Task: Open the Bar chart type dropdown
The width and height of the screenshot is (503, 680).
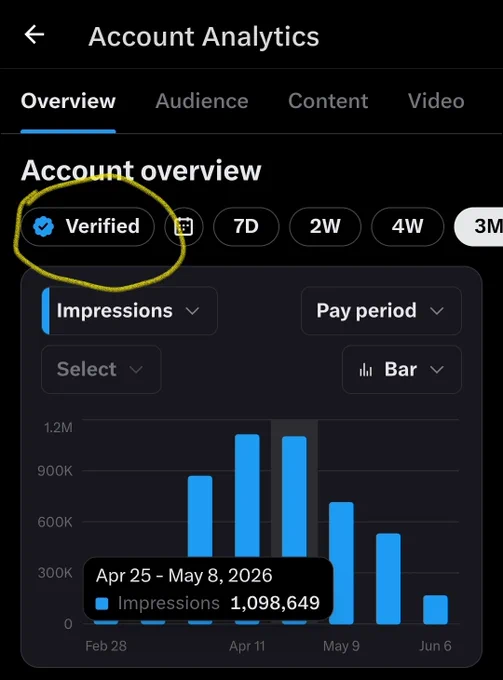Action: pyautogui.click(x=402, y=369)
